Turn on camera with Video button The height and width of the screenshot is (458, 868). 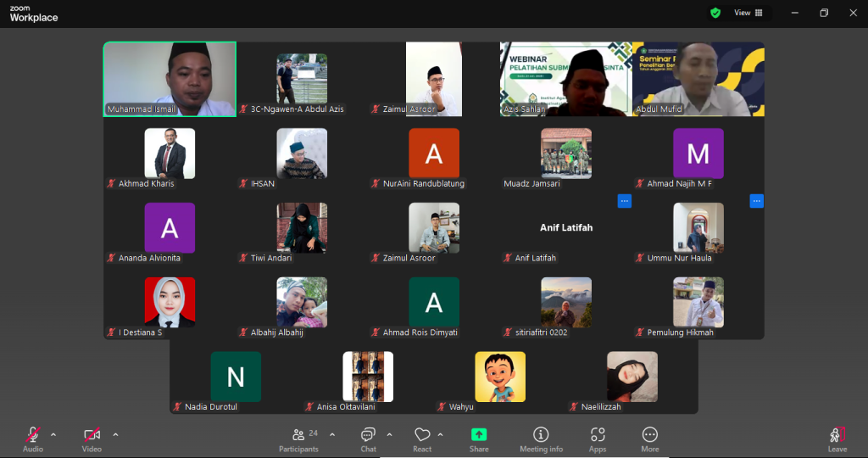[92, 438]
